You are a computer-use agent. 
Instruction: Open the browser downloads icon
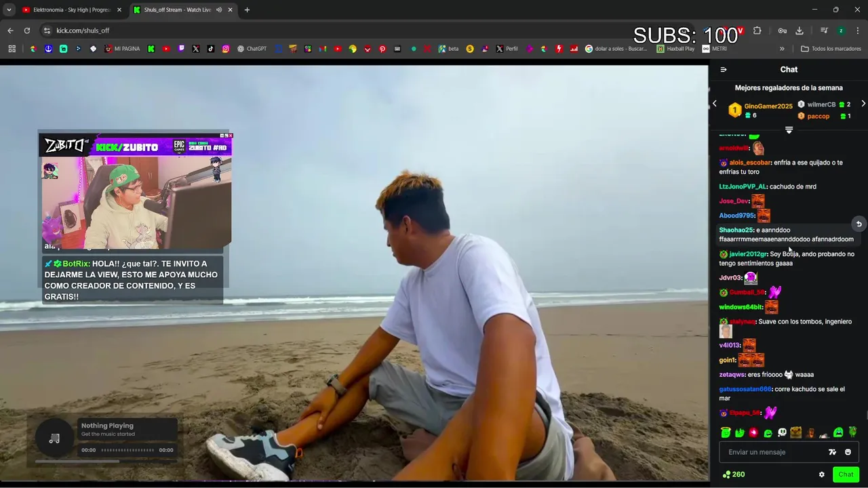point(800,30)
